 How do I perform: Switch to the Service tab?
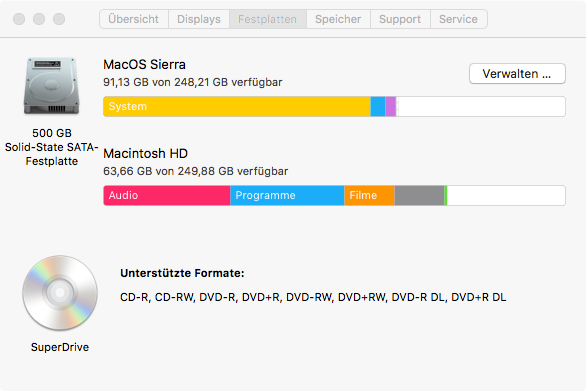tap(459, 19)
